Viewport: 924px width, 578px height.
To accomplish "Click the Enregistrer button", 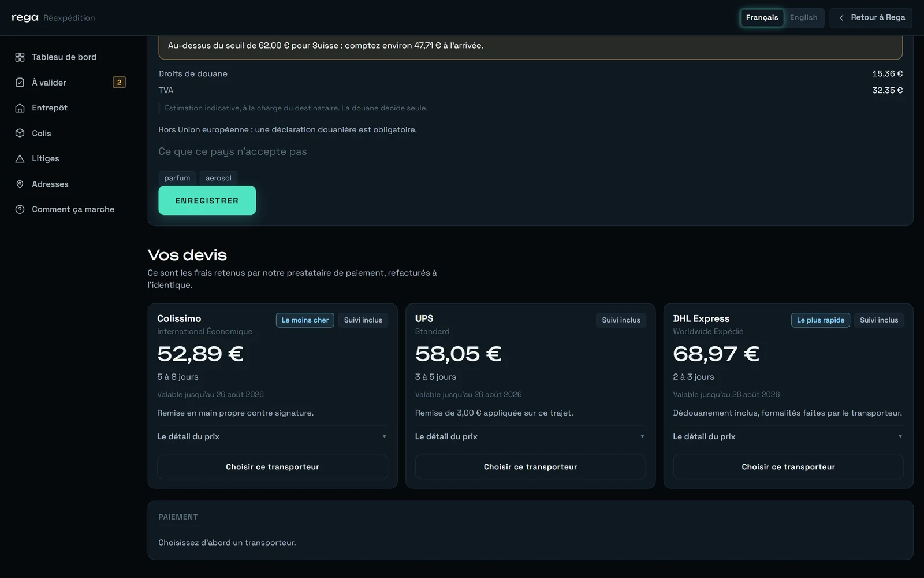I will (x=207, y=201).
